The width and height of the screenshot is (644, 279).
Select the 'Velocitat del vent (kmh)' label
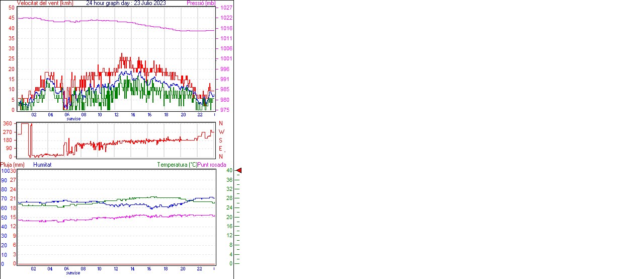[45, 3]
